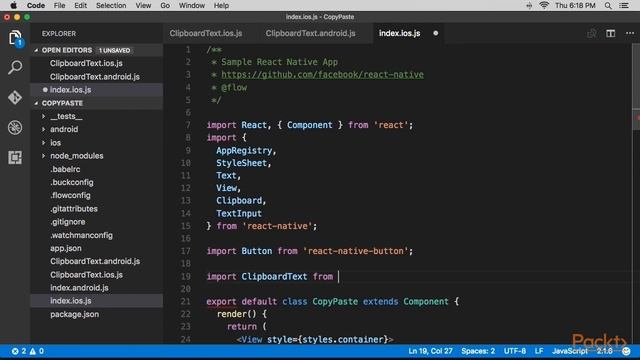Click the warnings icon in status bar
This screenshot has height=360, width=640.
click(x=33, y=351)
